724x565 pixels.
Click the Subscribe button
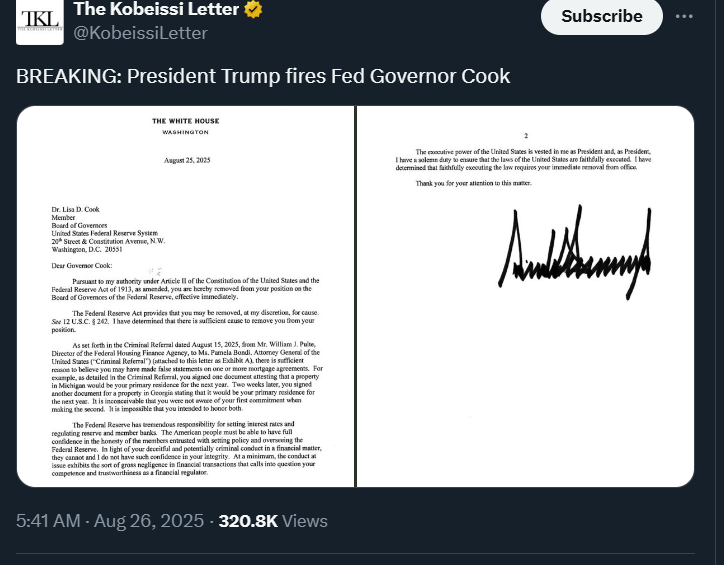pyautogui.click(x=602, y=16)
